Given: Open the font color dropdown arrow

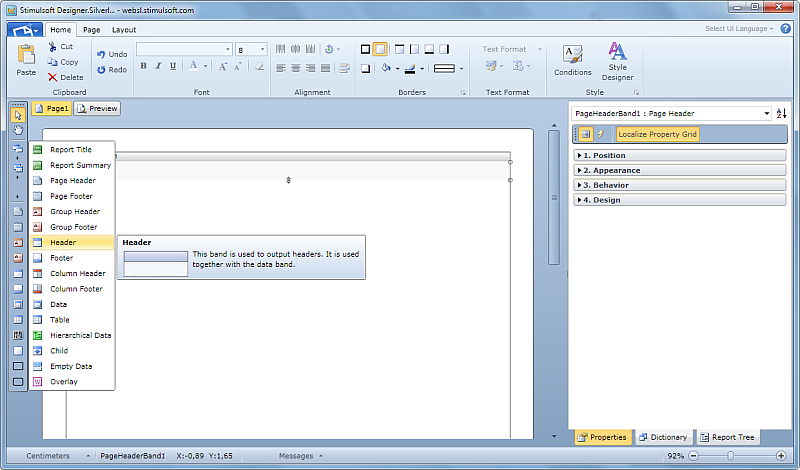Looking at the screenshot, I should pyautogui.click(x=206, y=66).
